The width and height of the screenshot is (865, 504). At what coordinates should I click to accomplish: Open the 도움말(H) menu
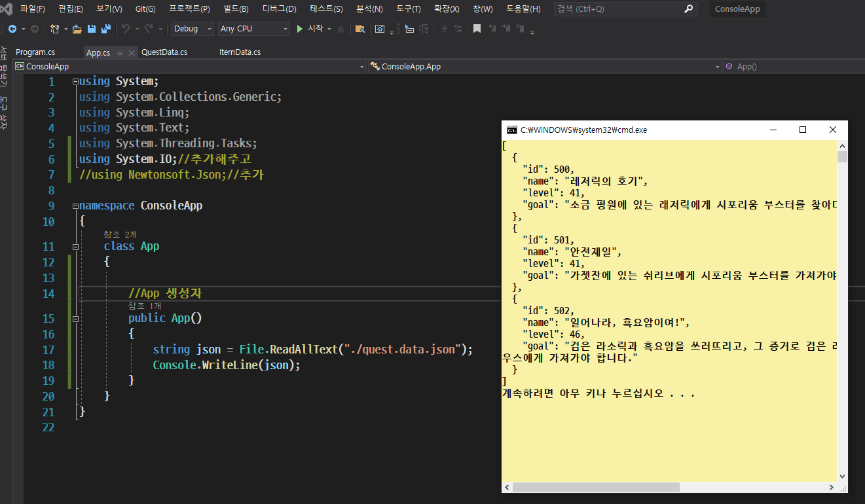coord(524,9)
